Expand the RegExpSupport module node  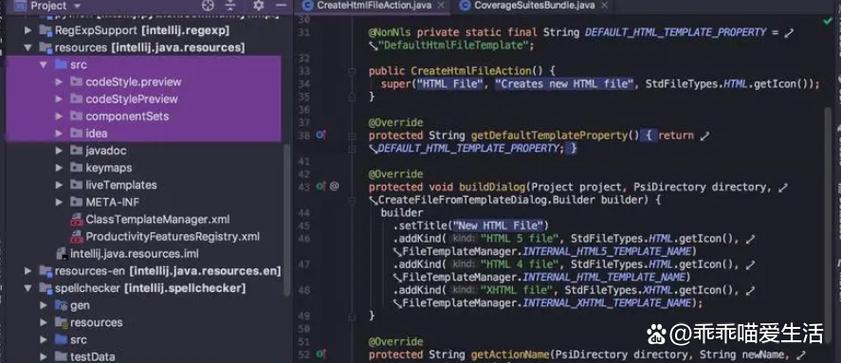(x=28, y=31)
